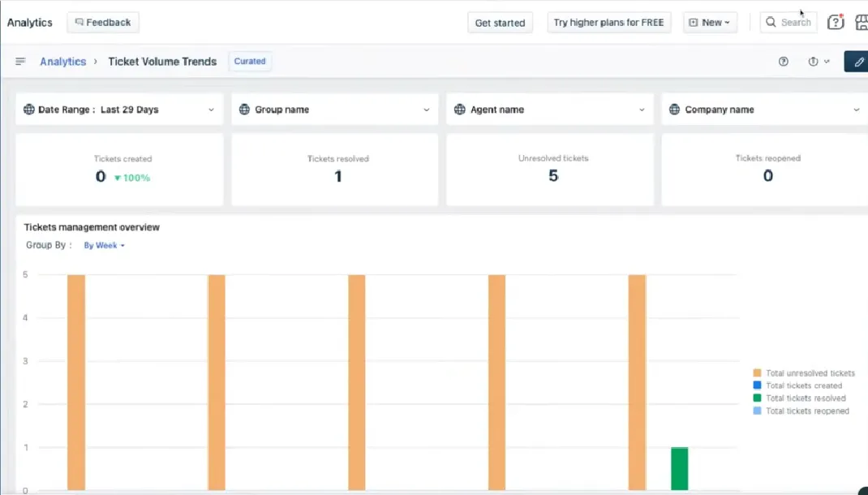Click the globe icon in Date Range filter
868x495 pixels.
29,110
